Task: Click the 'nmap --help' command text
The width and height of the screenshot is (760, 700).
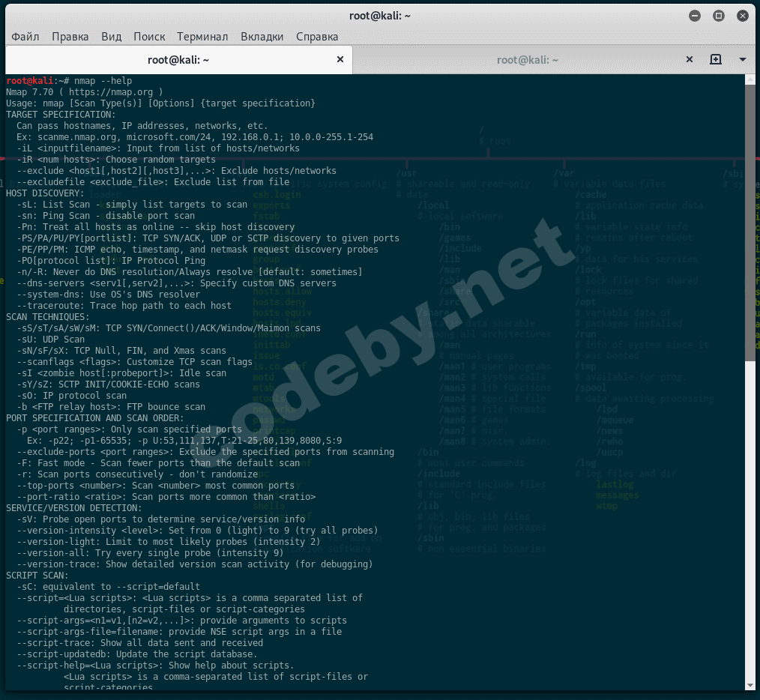Action: (x=103, y=80)
